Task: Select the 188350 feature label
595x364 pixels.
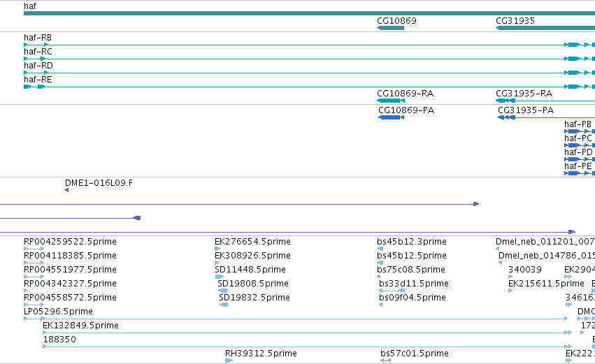Action: pyautogui.click(x=59, y=340)
